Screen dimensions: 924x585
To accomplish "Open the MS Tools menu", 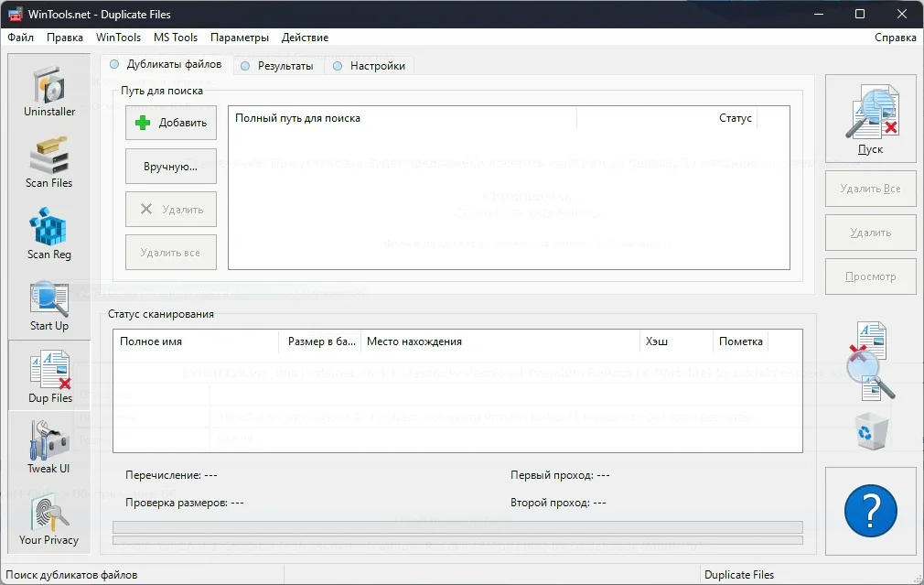I will 175,38.
